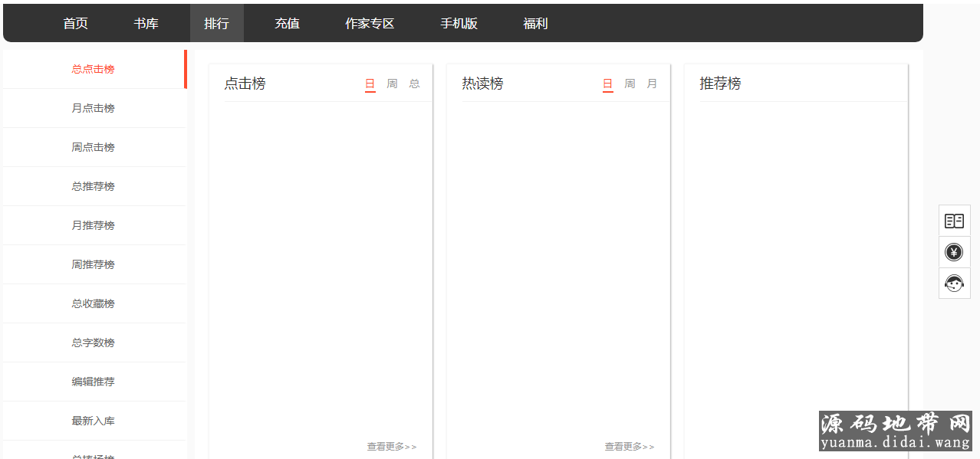Select 最新入库 in the left sidebar
Screen dimensions: 980x459
click(x=94, y=421)
